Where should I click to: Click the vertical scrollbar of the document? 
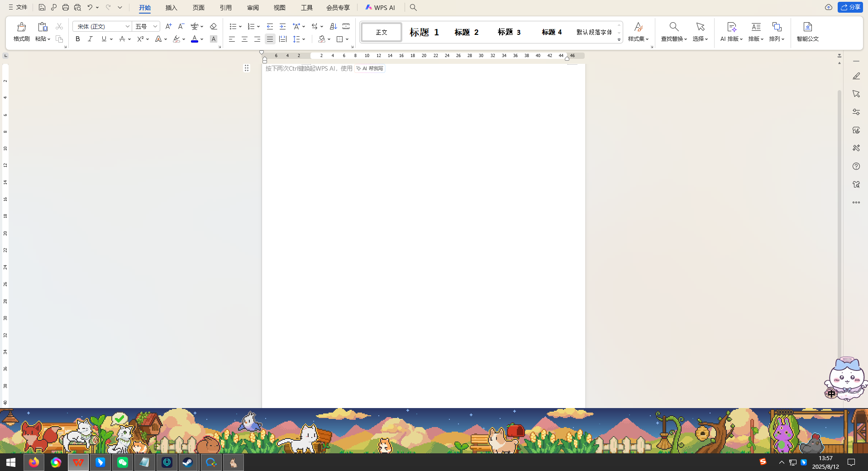click(839, 224)
